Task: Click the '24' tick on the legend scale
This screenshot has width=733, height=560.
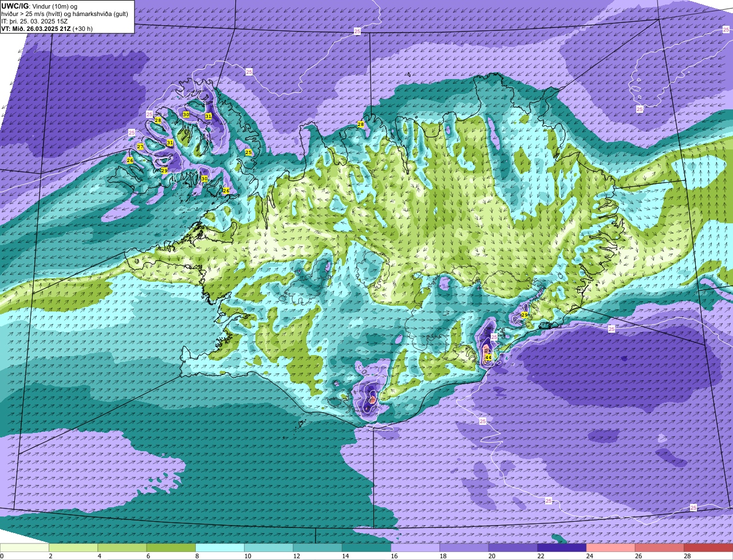Action: click(x=589, y=556)
